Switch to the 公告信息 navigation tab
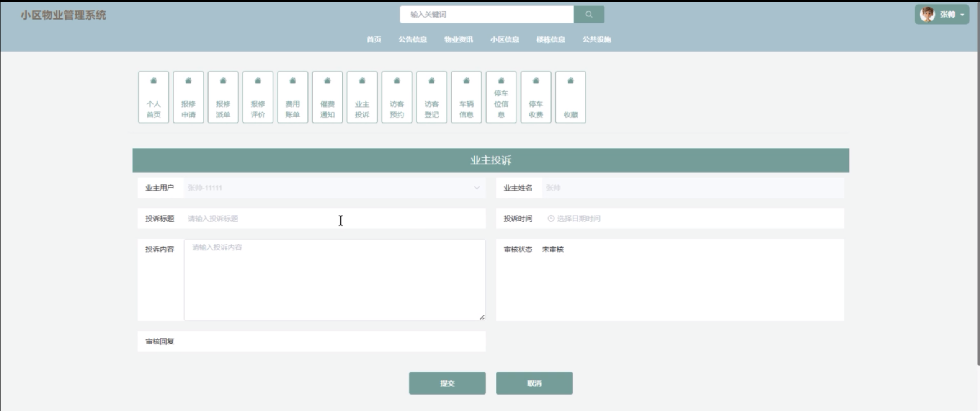Screen dimensions: 980x411 click(x=413, y=39)
